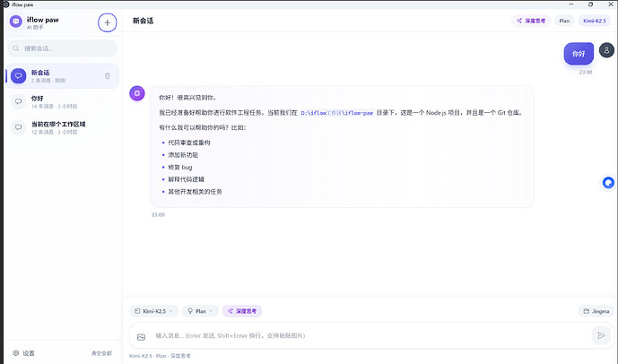
Task: Click the user avatar beside 你好 message
Action: coord(605,54)
